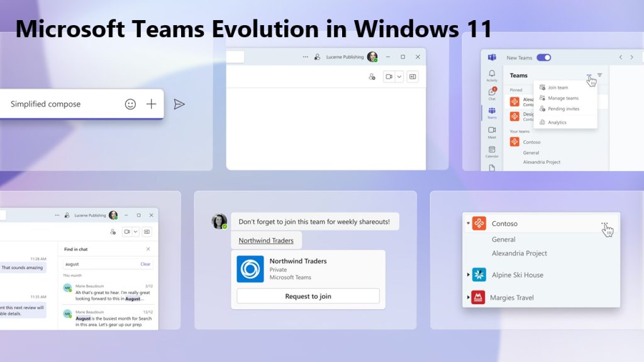Click the ellipsis next to Teams header
This screenshot has width=644, height=362.
coord(589,75)
